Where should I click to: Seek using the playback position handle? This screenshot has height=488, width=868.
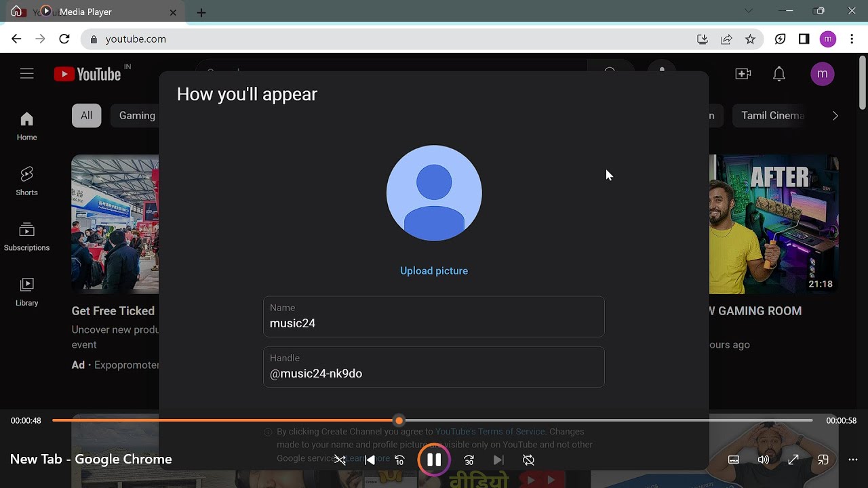[399, 420]
